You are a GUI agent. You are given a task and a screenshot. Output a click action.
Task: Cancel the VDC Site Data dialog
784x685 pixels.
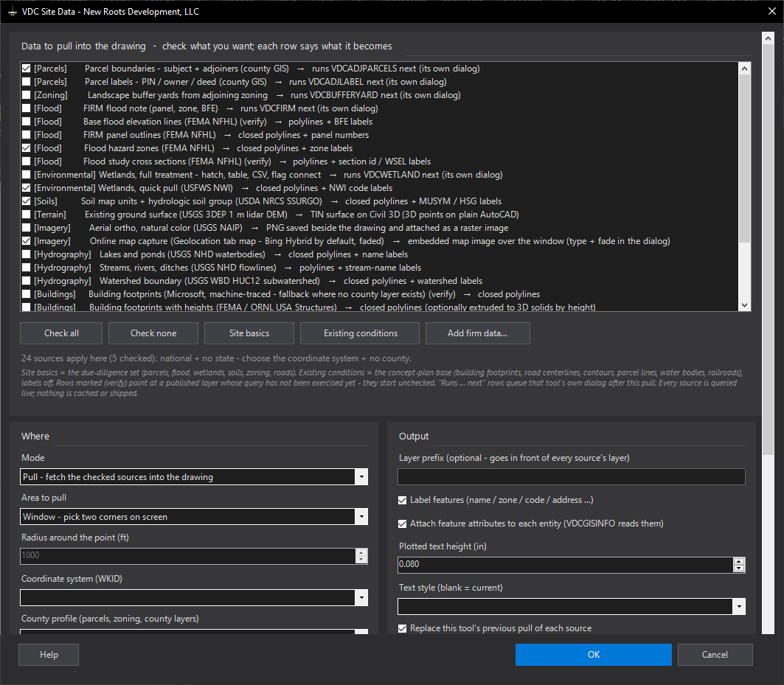715,655
